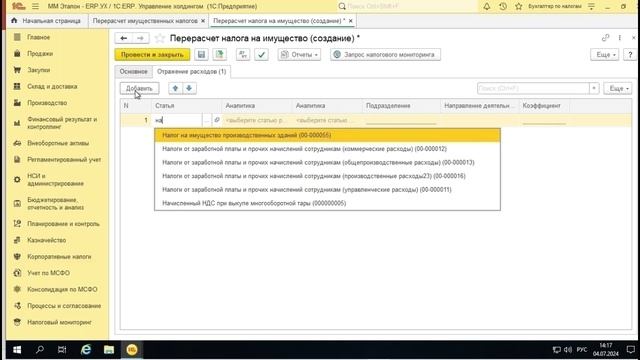Open Windows taskbar search
Screen dimensions: 640x360
pos(40,350)
